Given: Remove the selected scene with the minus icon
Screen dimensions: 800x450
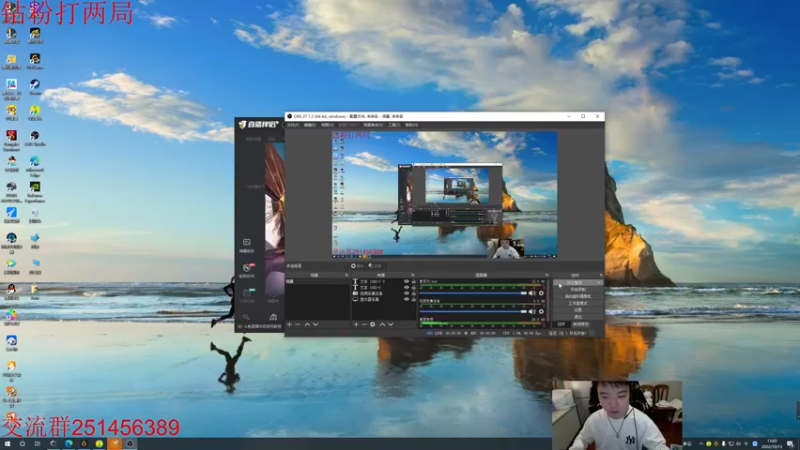Looking at the screenshot, I should point(297,324).
